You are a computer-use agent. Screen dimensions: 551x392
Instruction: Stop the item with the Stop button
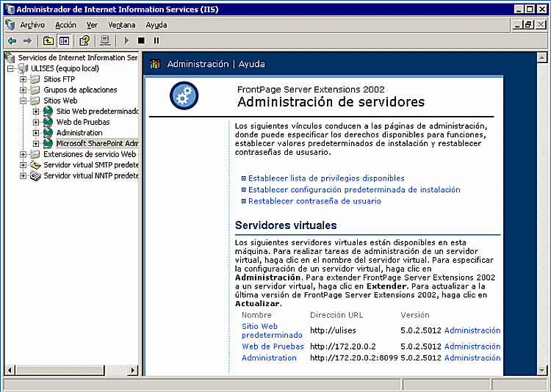coord(141,41)
